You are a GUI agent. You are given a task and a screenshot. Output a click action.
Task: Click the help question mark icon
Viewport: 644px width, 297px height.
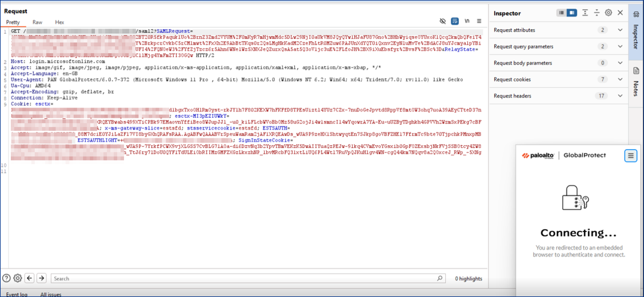coord(6,278)
